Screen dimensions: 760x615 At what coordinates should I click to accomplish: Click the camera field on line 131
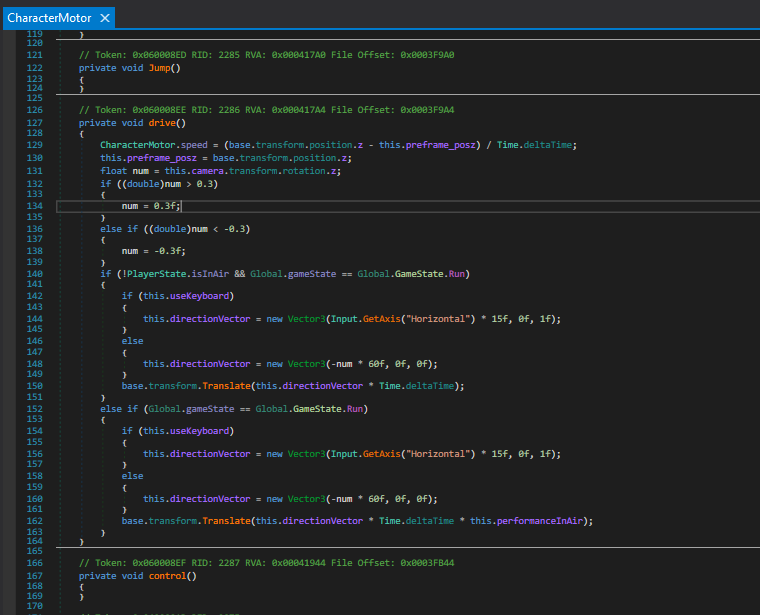pyautogui.click(x=207, y=171)
